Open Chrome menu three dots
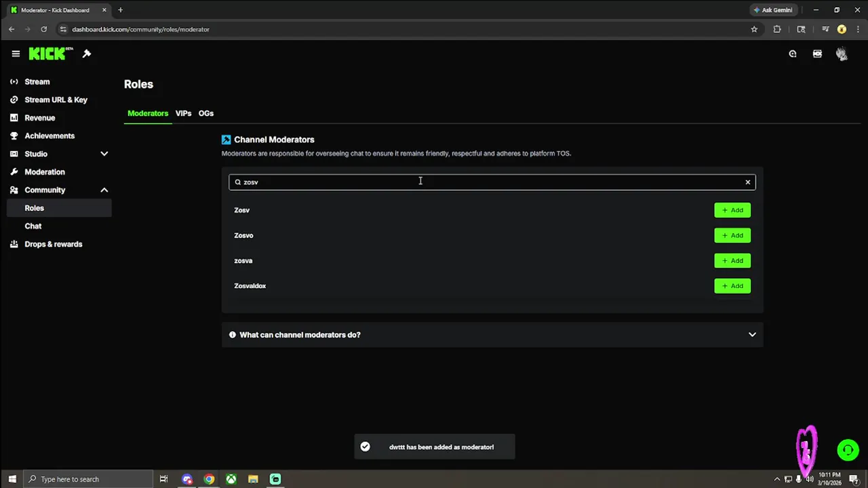The height and width of the screenshot is (488, 868). [857, 29]
